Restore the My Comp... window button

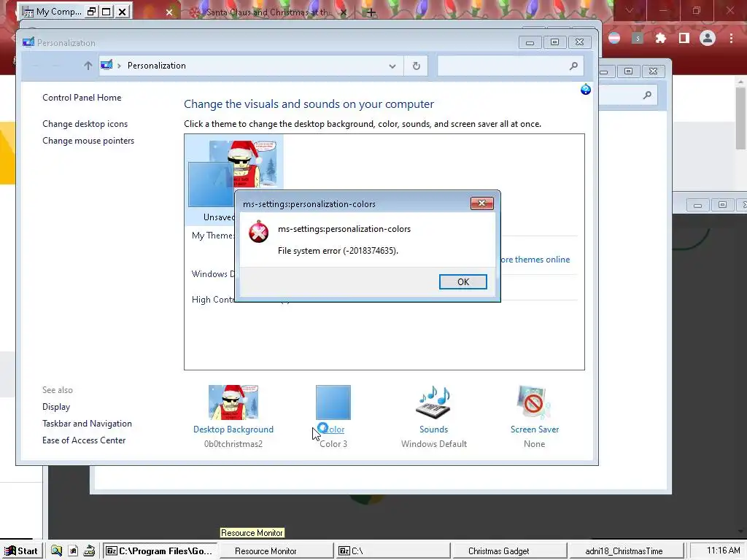click(91, 12)
